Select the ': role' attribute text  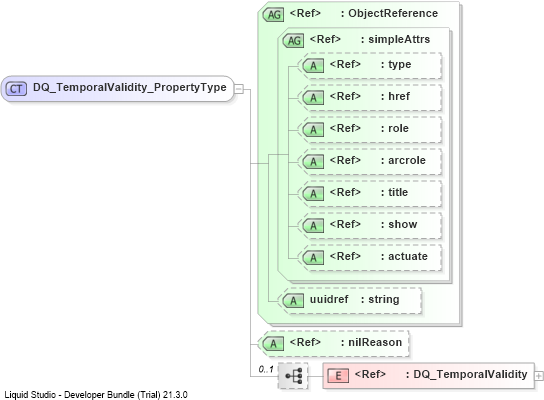point(395,128)
